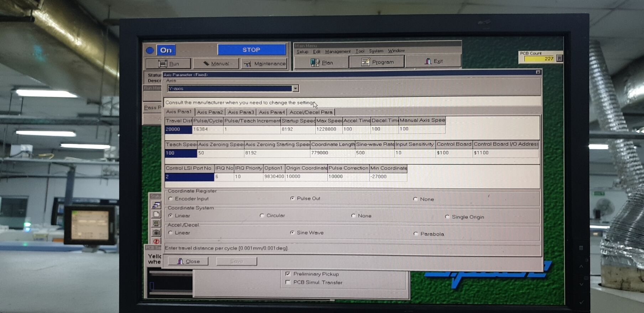
Task: Click the camera icon in status toolbar
Action: [x=156, y=233]
